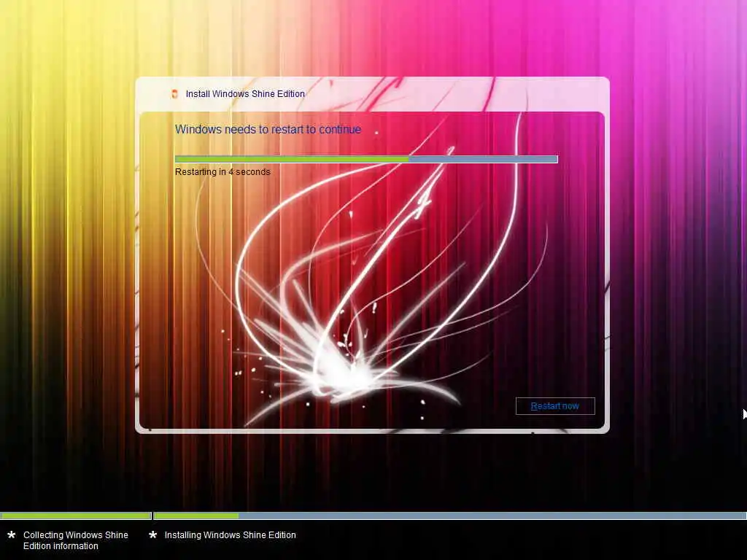Select the Install Windows Shine Edition title text
The image size is (747, 560).
coord(245,94)
